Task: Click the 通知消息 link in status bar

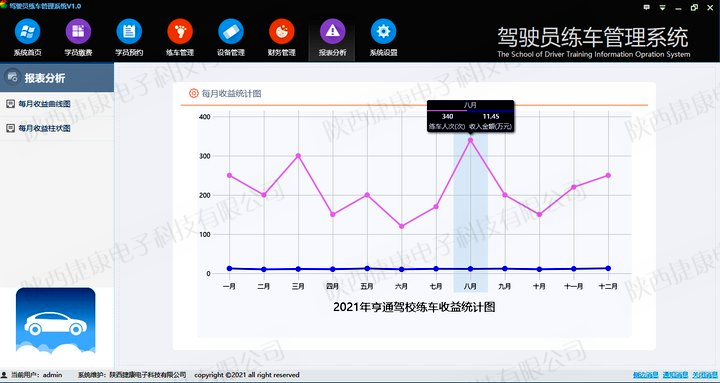Action: [675, 375]
